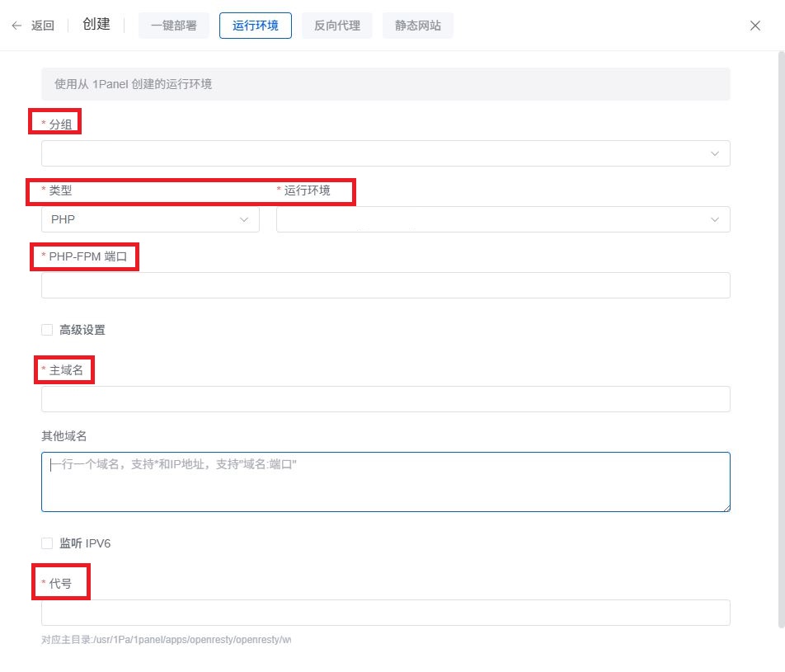The height and width of the screenshot is (672, 785).
Task: Close the create panel with X
Action: [x=755, y=26]
